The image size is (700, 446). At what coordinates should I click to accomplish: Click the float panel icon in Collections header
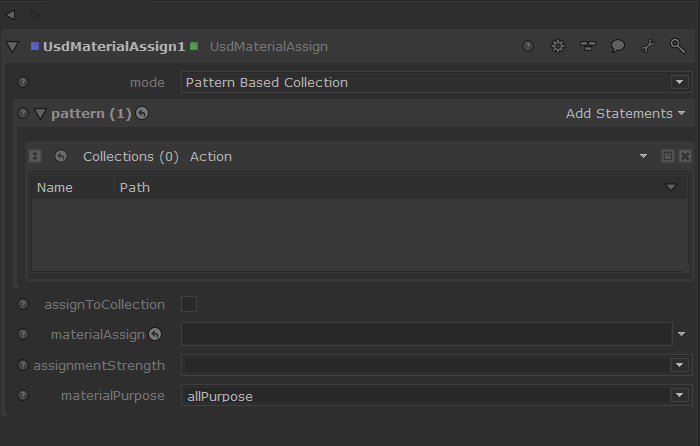pyautogui.click(x=667, y=156)
